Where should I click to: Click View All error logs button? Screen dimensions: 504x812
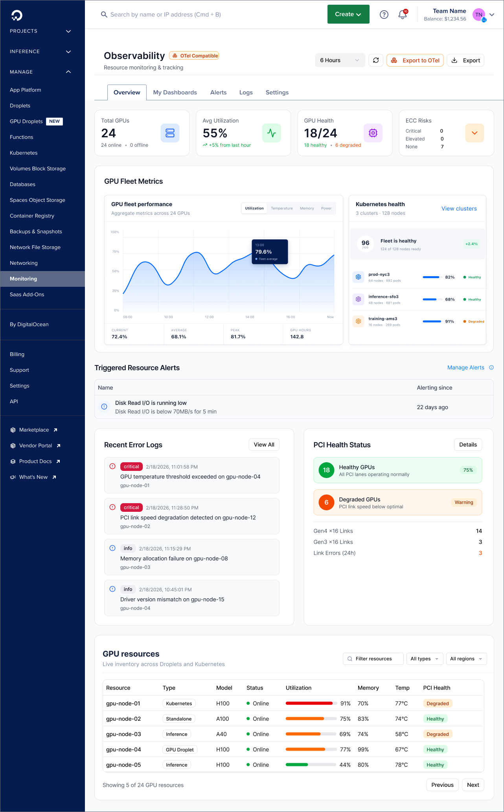click(264, 445)
